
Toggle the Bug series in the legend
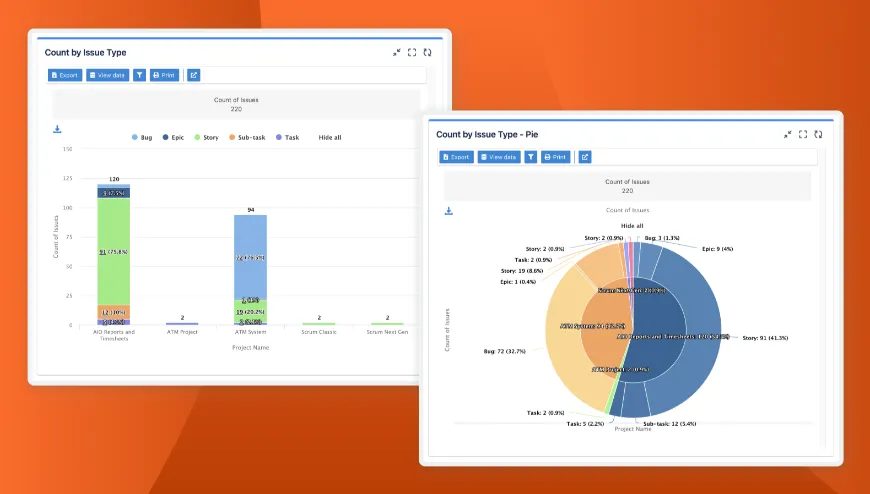[141, 137]
